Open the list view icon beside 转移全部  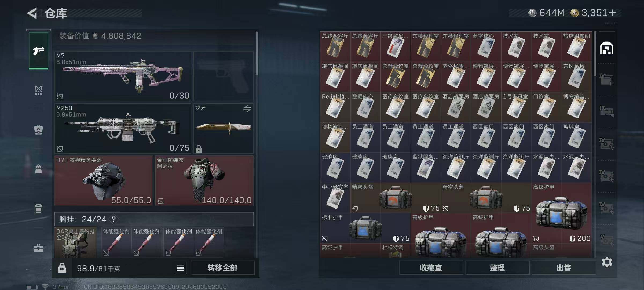pyautogui.click(x=180, y=268)
